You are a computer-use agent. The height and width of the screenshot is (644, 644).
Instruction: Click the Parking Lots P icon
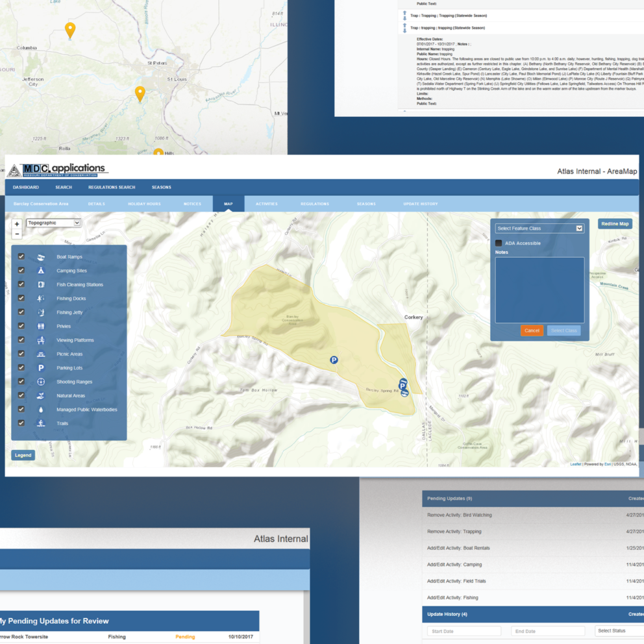click(40, 367)
